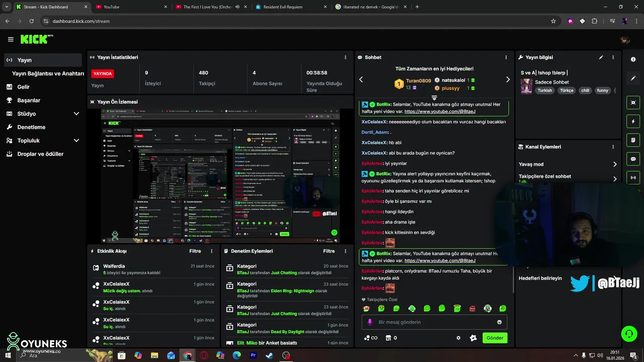This screenshot has height=362, width=644.
Task: Switch to the Resident Evil Requiem tab
Action: (x=291, y=7)
